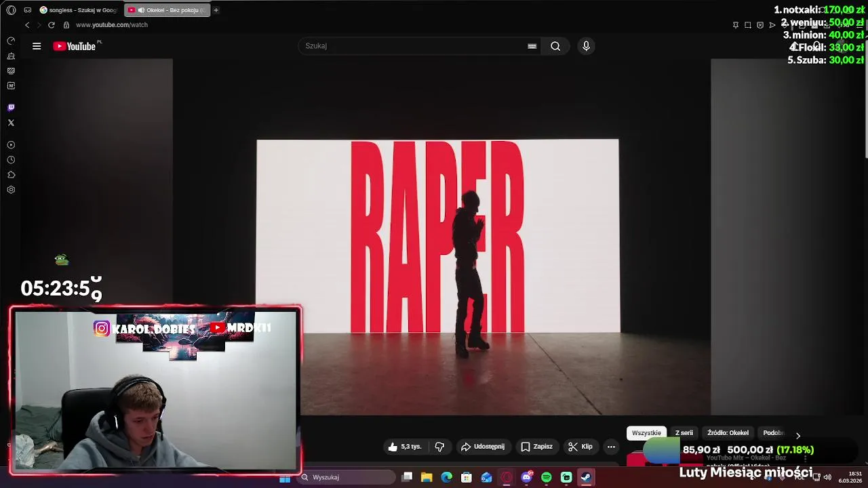Like the video with 5,3 tys. likes
868x488 pixels.
(404, 447)
